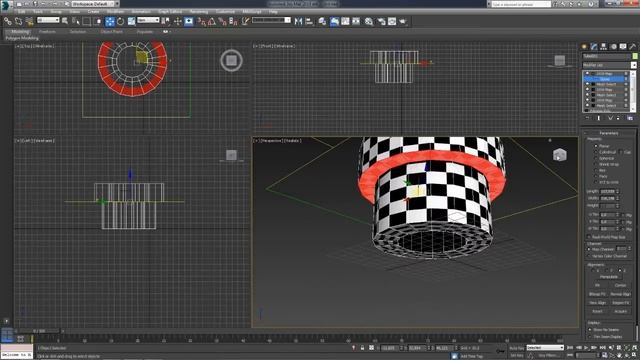This screenshot has width=640, height=360.
Task: Select Box mapping radio button
Action: click(596, 170)
